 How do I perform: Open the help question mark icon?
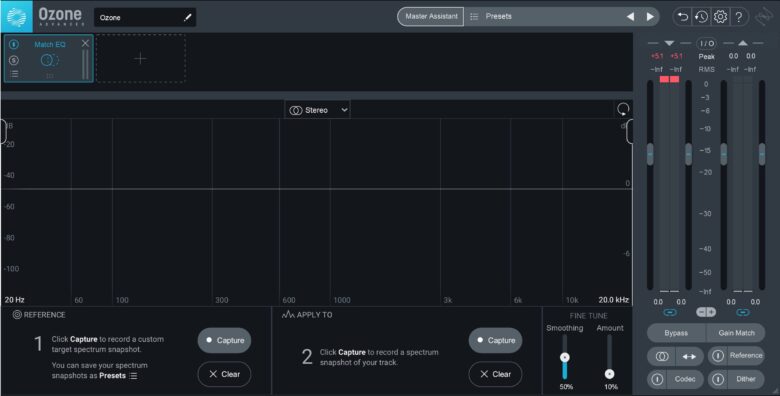[x=739, y=17]
